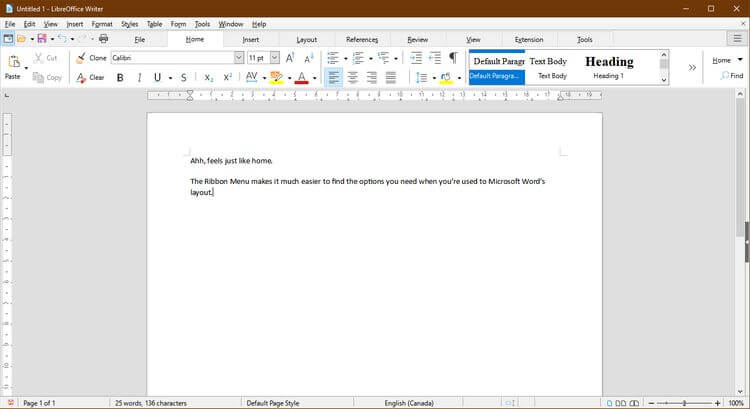
Task: Toggle formatting marks with the pilcrow
Action: [x=452, y=58]
